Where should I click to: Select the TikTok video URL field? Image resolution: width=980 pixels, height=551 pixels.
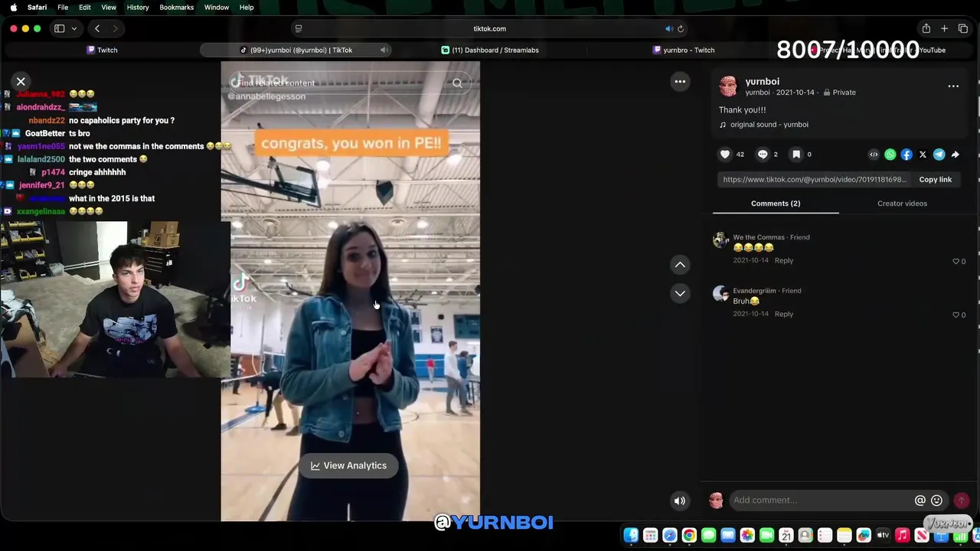[815, 179]
